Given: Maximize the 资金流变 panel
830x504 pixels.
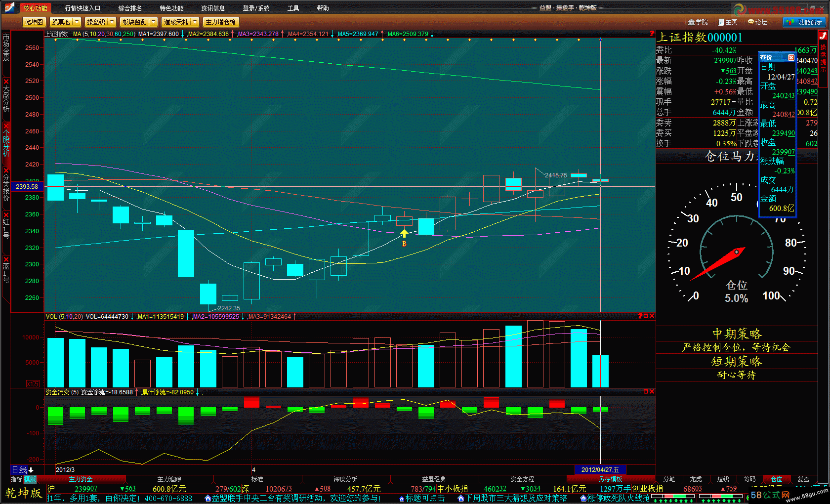Looking at the screenshot, I should 646,391.
